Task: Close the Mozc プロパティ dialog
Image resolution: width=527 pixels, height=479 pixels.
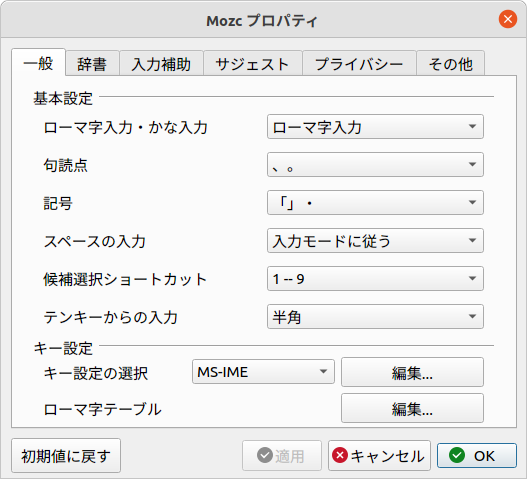Action: pos(508,19)
